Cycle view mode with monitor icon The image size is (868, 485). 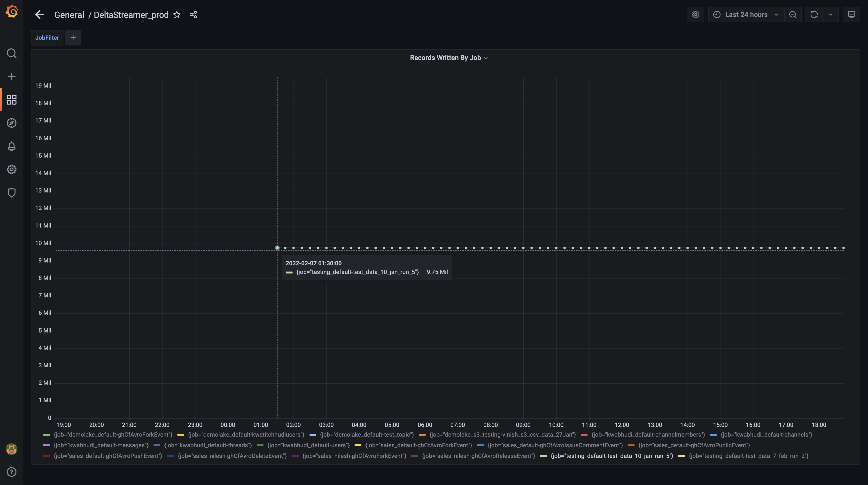pyautogui.click(x=851, y=15)
